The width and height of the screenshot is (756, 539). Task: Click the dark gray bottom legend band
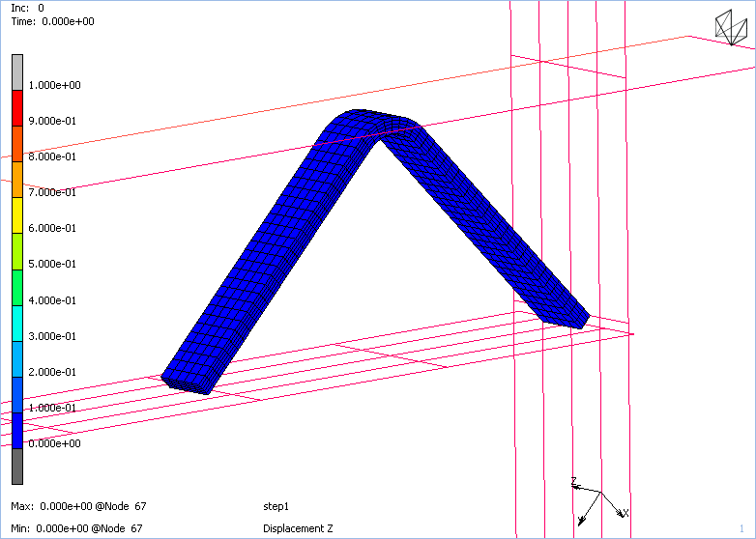[16, 467]
